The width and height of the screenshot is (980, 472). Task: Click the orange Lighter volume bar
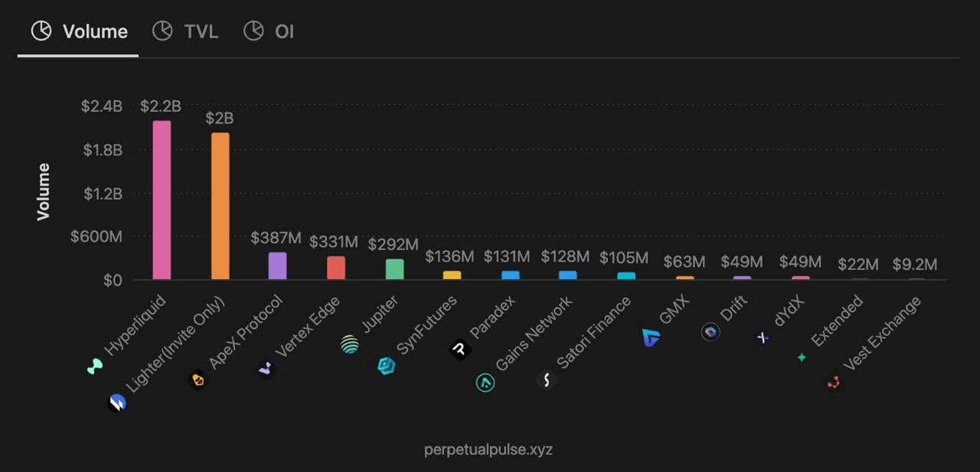click(x=220, y=207)
